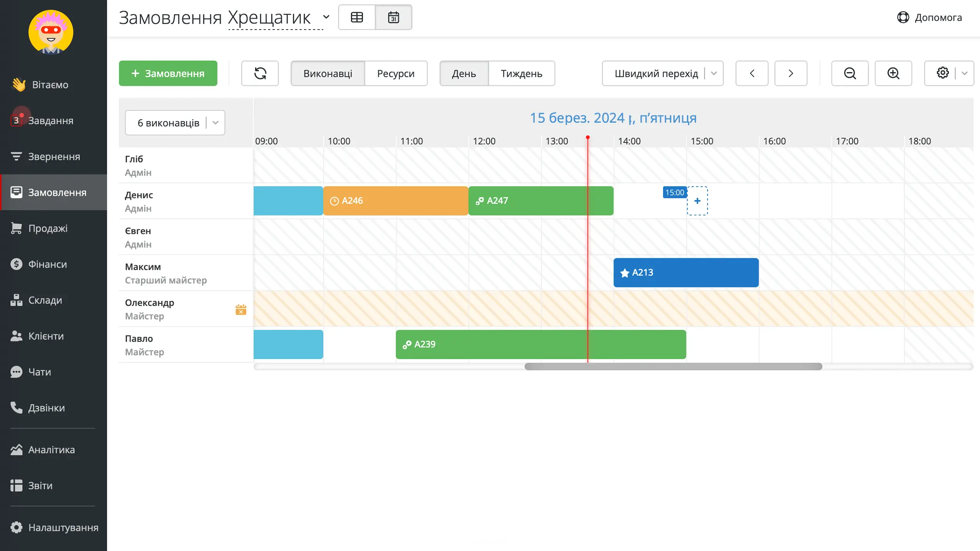Add order at 15:00 plus slot
Screen dimensions: 980x551
click(x=697, y=201)
